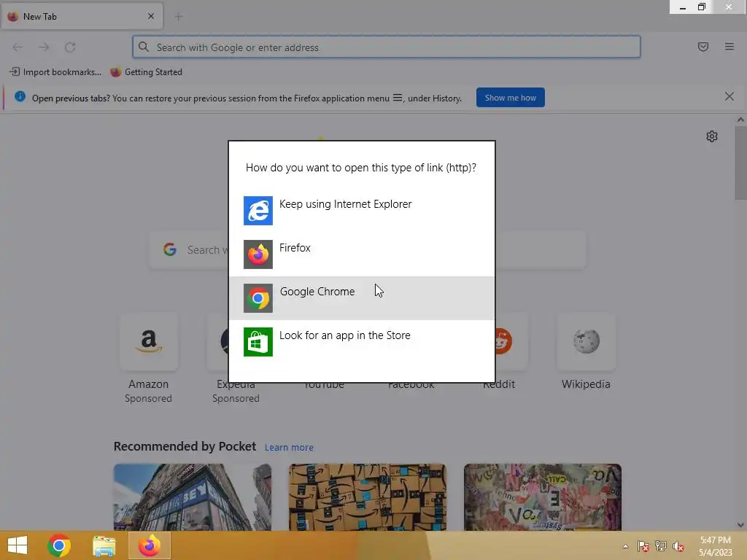
Task: Open new tab personalize gear
Action: [x=712, y=136]
